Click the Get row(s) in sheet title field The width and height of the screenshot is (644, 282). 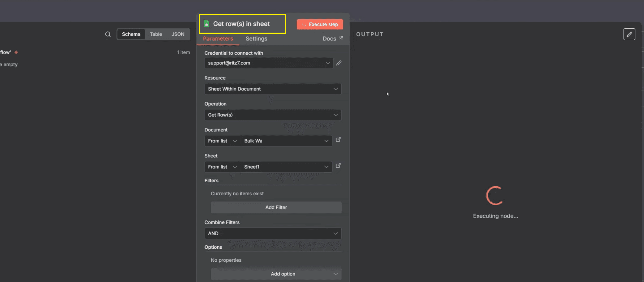[241, 24]
